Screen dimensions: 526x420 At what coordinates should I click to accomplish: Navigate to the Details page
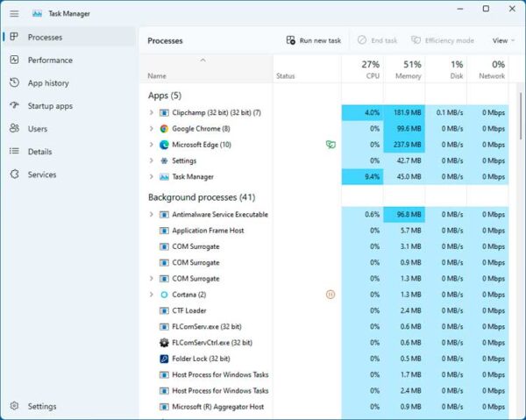click(68, 152)
